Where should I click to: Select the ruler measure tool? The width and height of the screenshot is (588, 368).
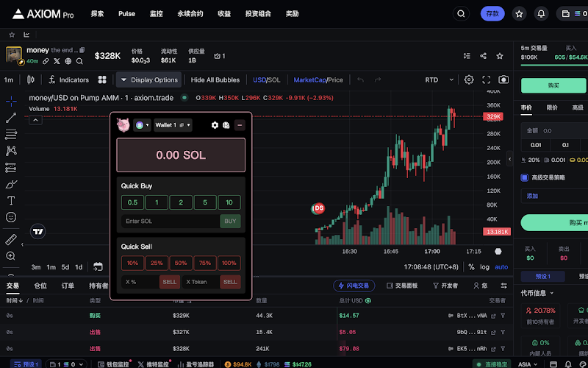click(11, 240)
